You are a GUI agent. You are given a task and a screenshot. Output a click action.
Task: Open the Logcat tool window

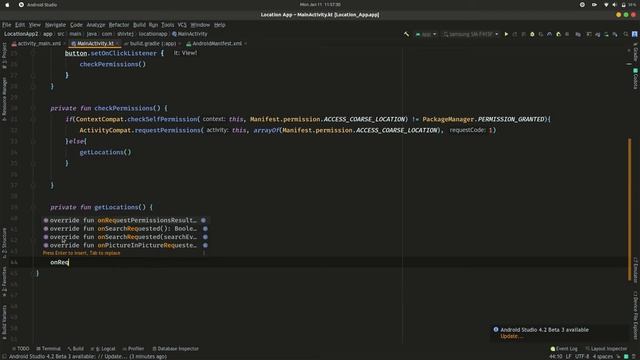(x=103, y=349)
